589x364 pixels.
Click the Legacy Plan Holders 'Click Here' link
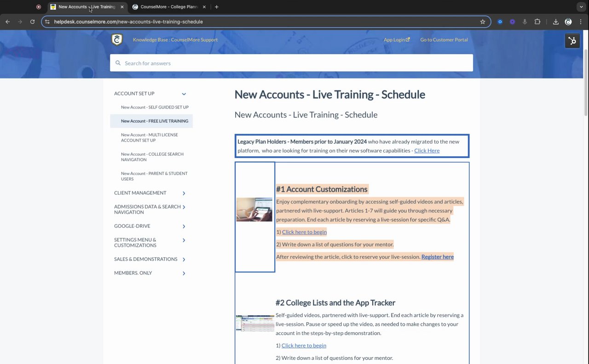coord(427,150)
